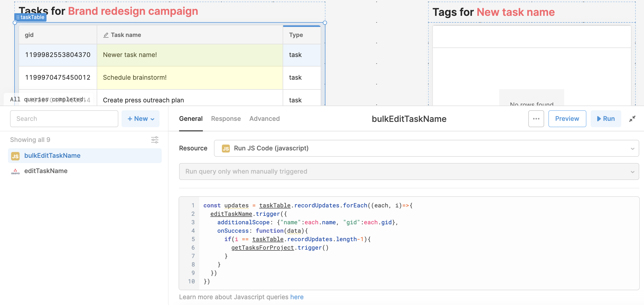The image size is (644, 305).
Task: Click the Preview button
Action: pyautogui.click(x=567, y=119)
